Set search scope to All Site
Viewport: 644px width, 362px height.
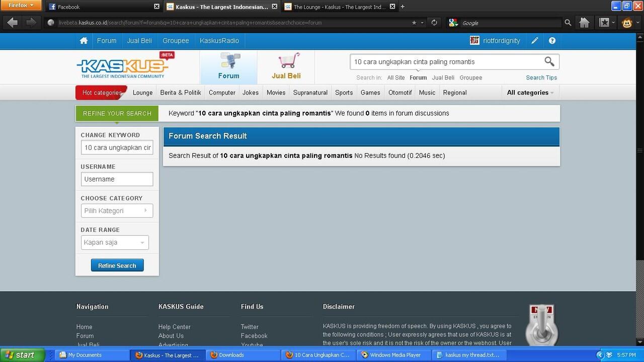pos(396,78)
